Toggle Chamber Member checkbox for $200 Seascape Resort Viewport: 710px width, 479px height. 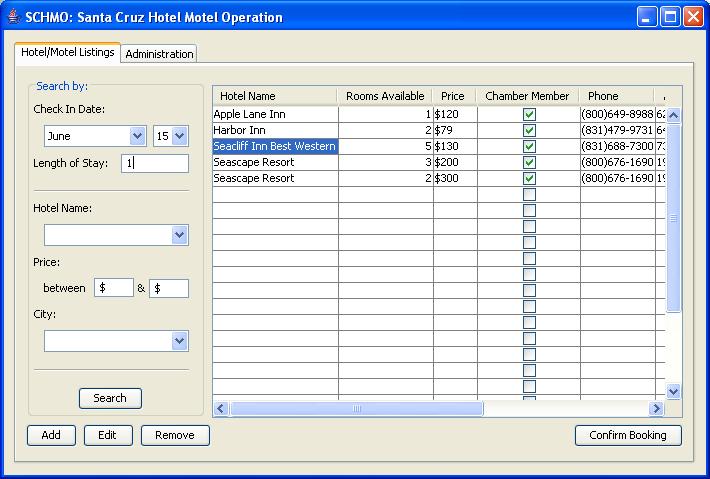[529, 163]
